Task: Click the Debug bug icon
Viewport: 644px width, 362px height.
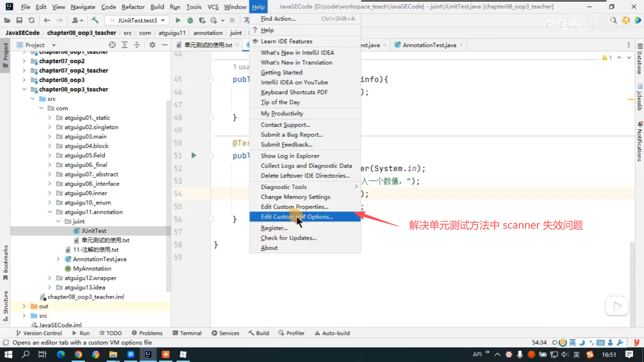Action: point(190,20)
